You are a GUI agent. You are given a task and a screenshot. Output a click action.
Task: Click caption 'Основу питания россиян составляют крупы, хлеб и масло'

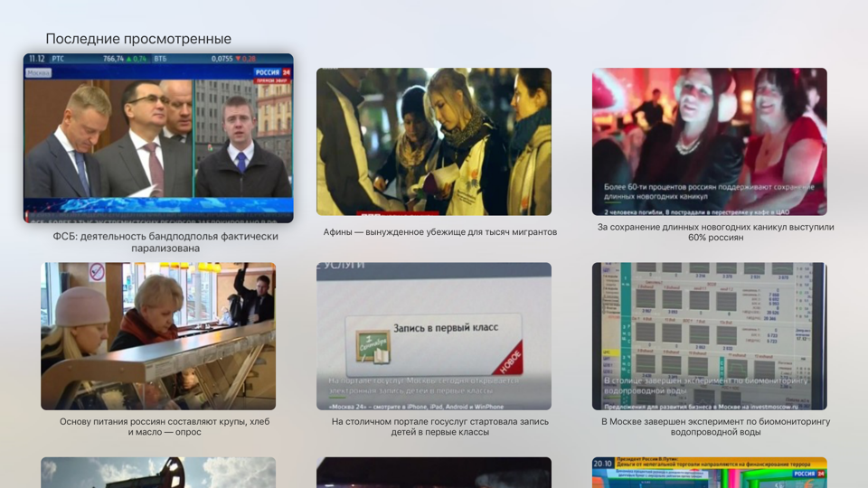165,427
